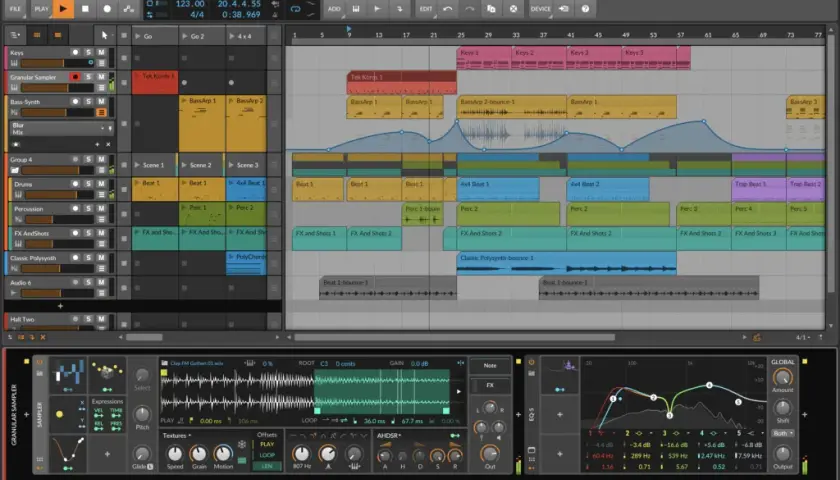
Task: Select the PLAY offset option
Action: 267,444
